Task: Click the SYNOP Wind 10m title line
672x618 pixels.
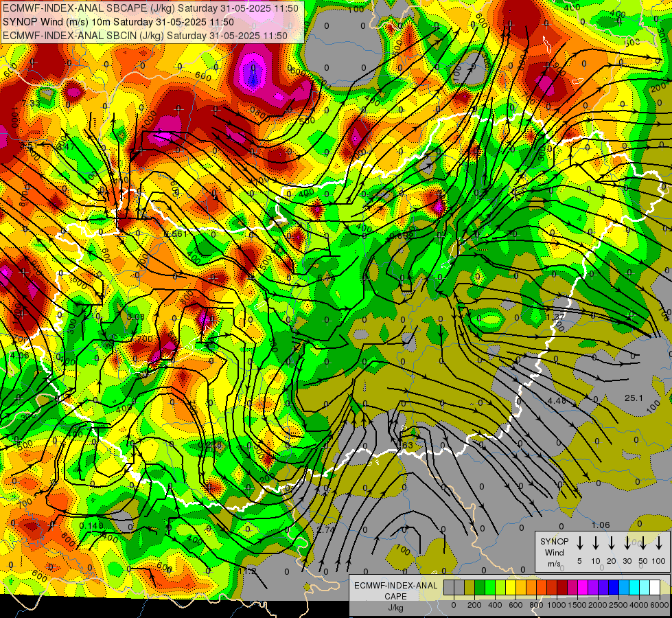Action: (x=118, y=22)
